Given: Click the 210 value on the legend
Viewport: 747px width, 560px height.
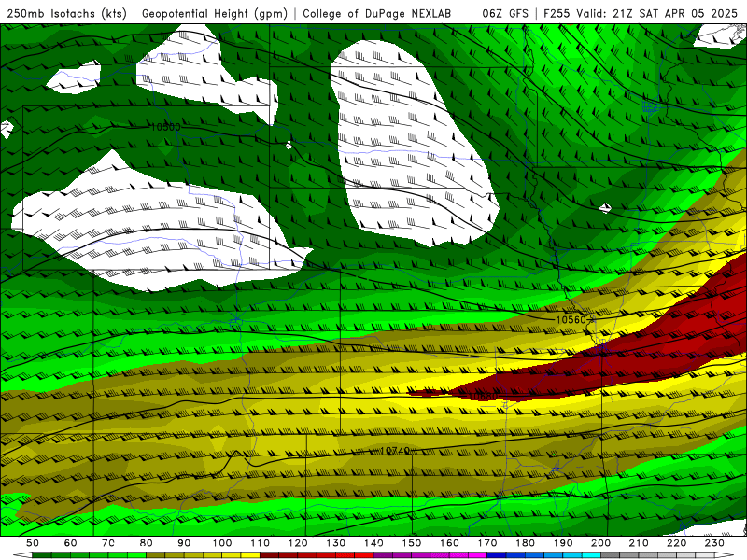Looking at the screenshot, I should pos(639,543).
